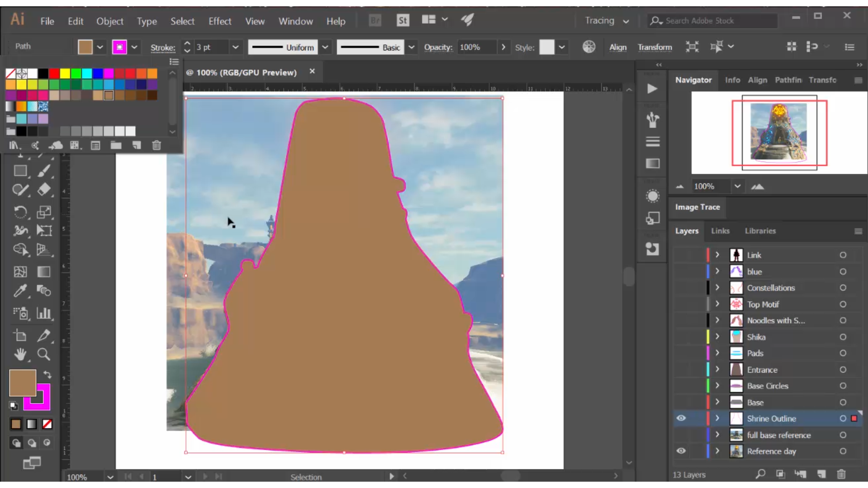Open the Tracing workspace switcher
The height and width of the screenshot is (488, 868).
click(607, 21)
